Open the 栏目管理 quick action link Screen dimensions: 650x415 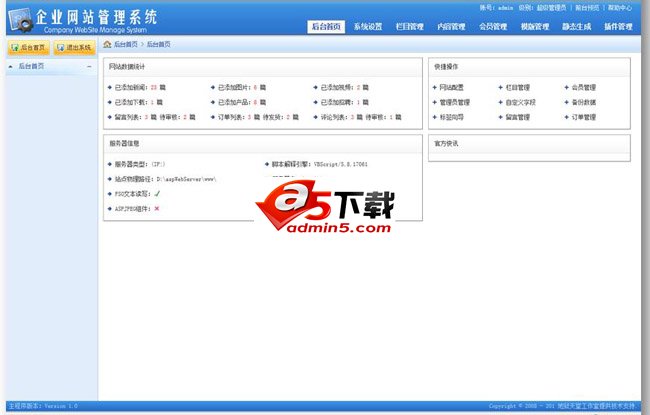pyautogui.click(x=518, y=87)
